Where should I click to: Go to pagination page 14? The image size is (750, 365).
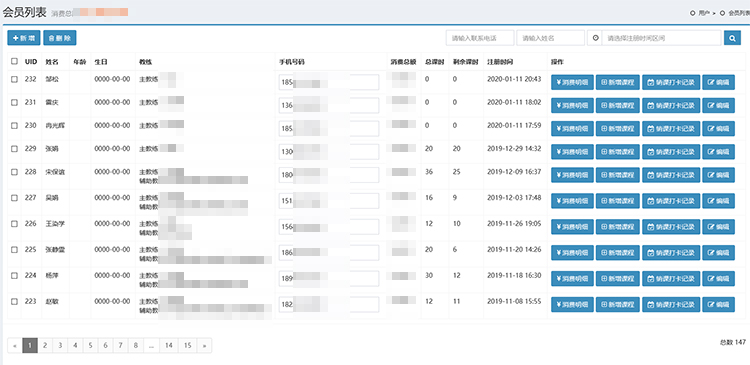tap(169, 345)
